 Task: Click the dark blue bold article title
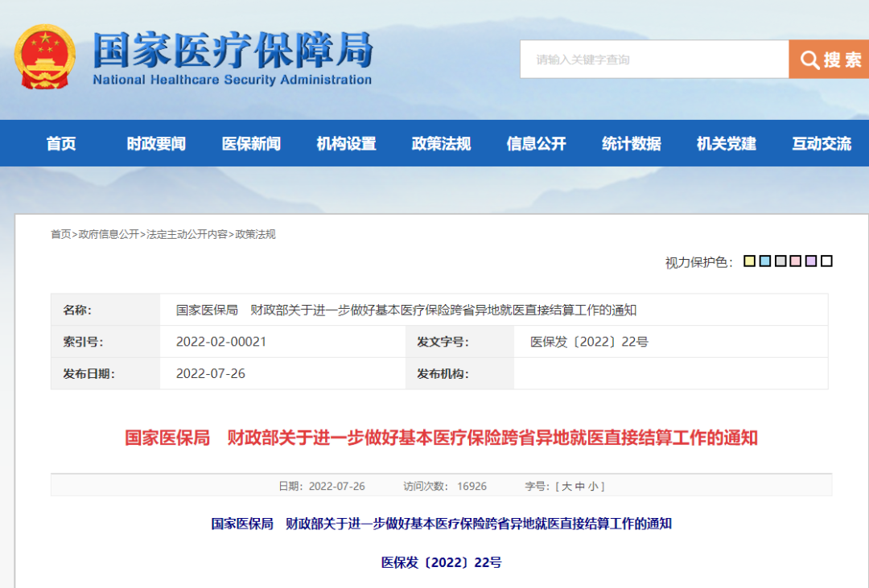(441, 524)
